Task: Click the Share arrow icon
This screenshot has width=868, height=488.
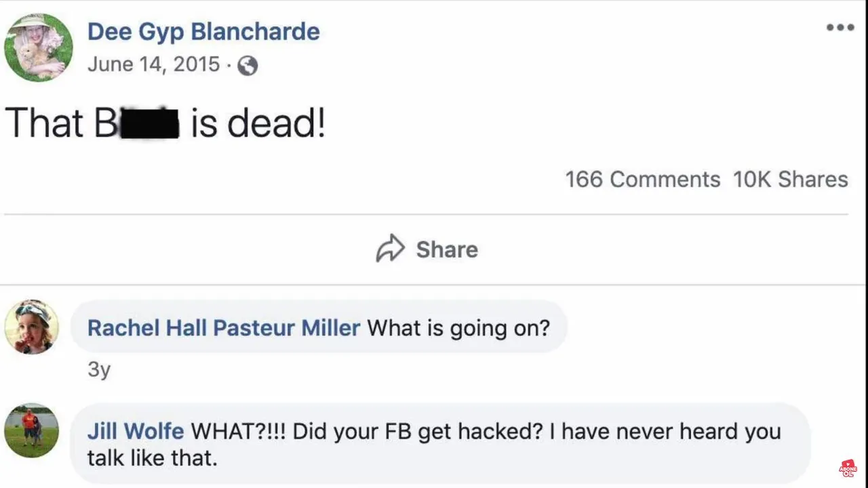Action: click(x=391, y=249)
